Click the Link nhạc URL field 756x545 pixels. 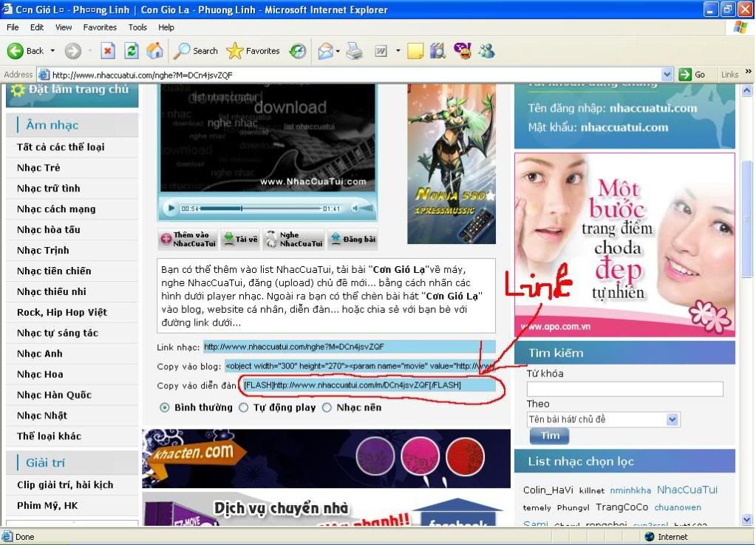click(x=350, y=347)
